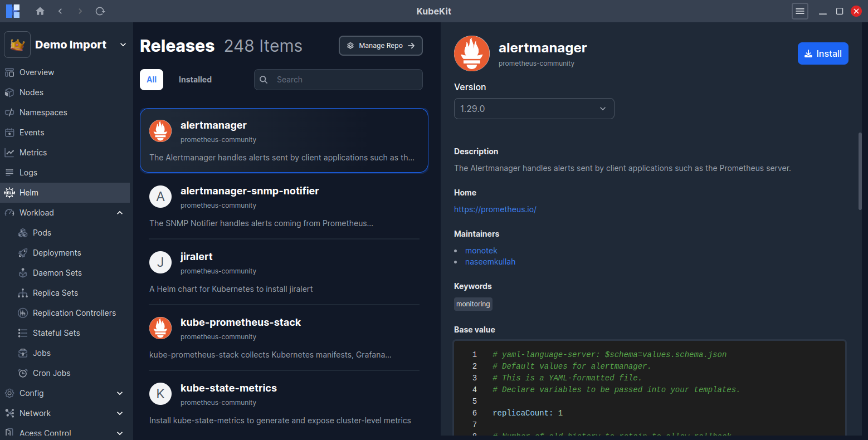Click the reload icon in title bar
868x440 pixels.
click(100, 11)
